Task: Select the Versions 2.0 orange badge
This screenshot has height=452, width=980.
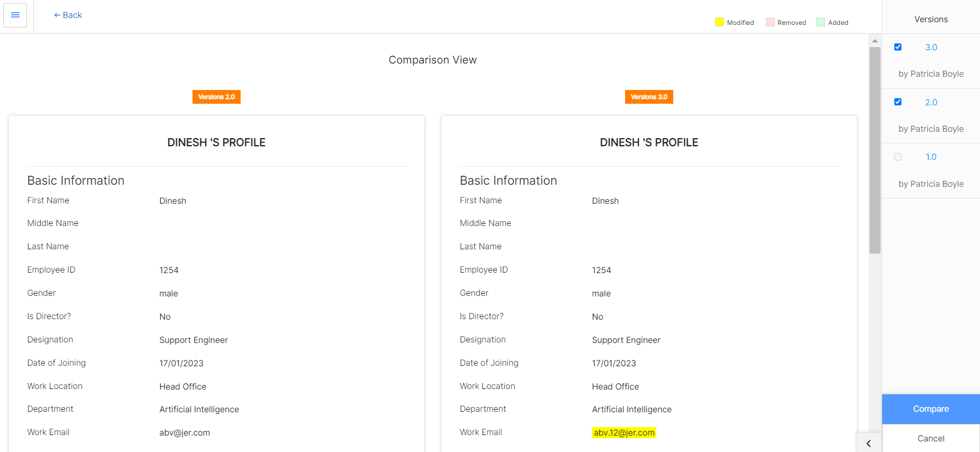Action: 216,97
